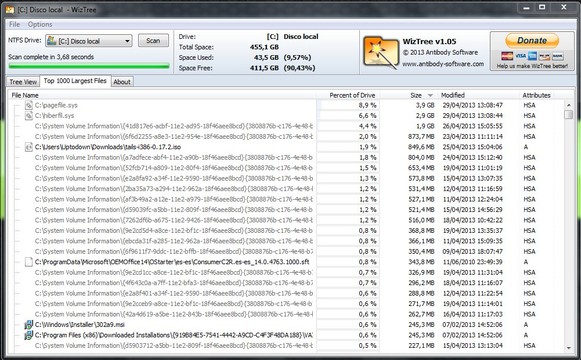Click the Scan button

[153, 40]
